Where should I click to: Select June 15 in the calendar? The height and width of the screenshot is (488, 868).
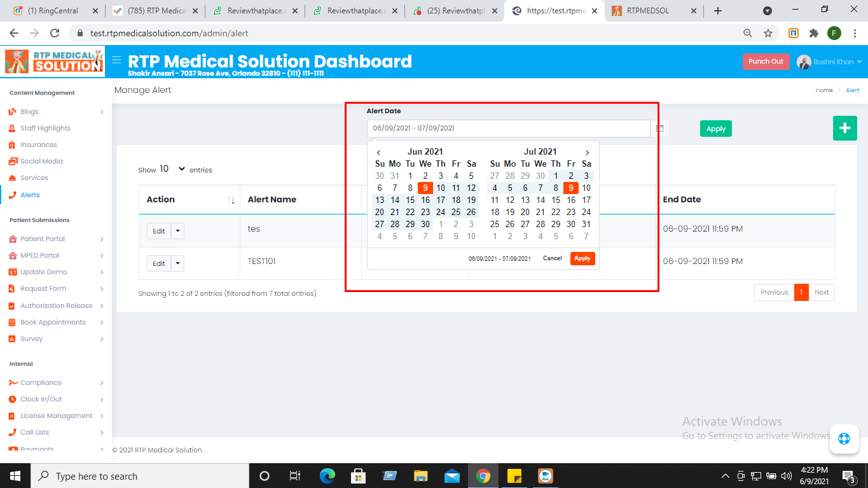(x=410, y=200)
